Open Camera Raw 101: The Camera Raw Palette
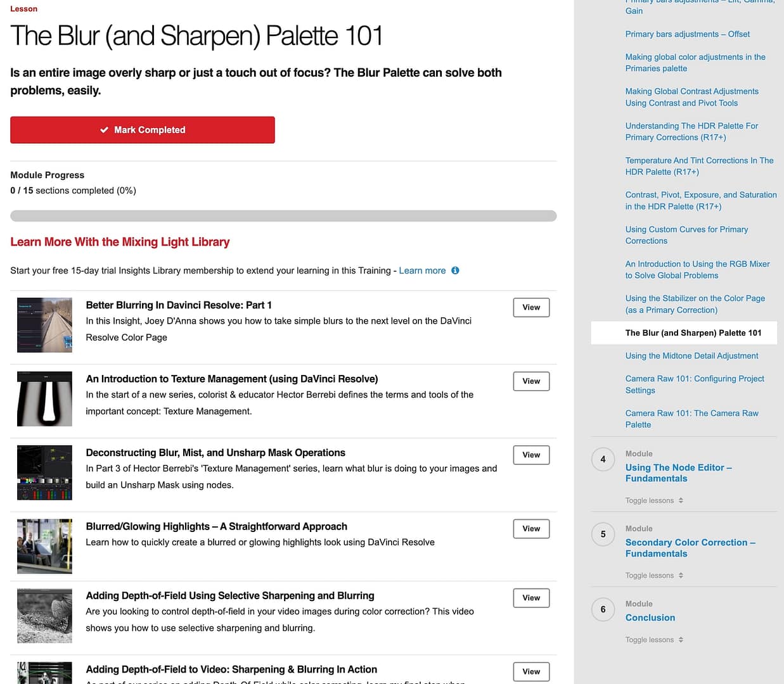The height and width of the screenshot is (684, 784). click(x=691, y=419)
